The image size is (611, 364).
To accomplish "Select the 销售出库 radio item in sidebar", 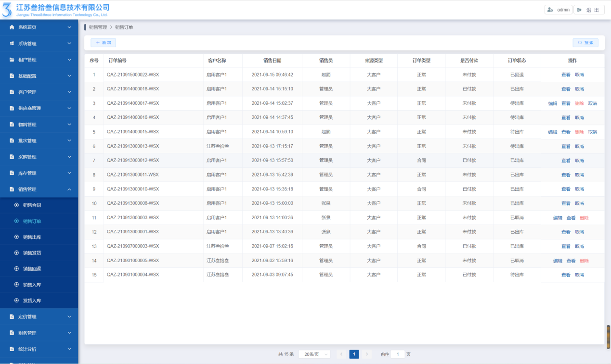I will click(x=17, y=237).
